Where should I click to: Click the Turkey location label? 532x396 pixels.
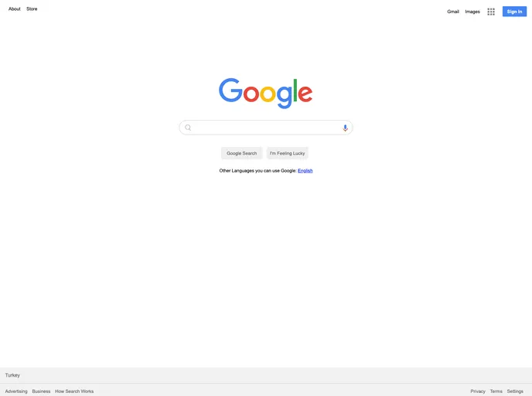click(x=12, y=375)
